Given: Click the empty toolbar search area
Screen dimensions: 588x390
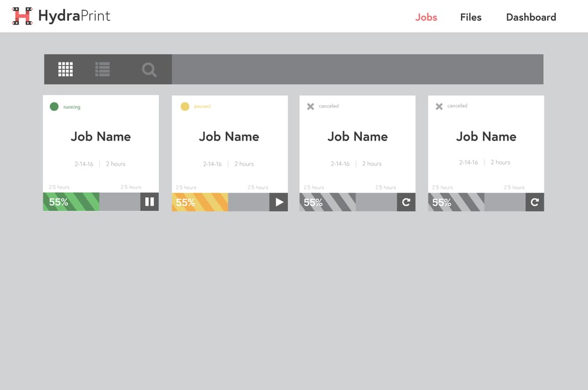Looking at the screenshot, I should [x=357, y=69].
